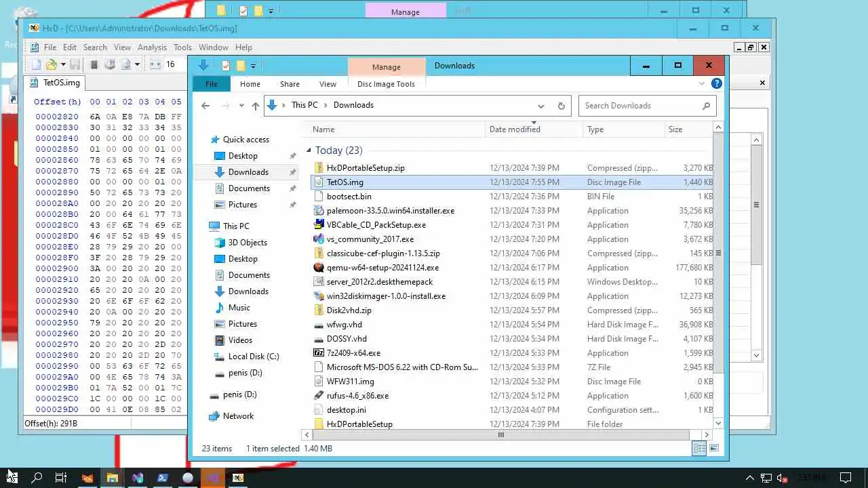This screenshot has width=868, height=488.
Task: Select 3D Objects in the navigation pane
Action: pyautogui.click(x=248, y=243)
